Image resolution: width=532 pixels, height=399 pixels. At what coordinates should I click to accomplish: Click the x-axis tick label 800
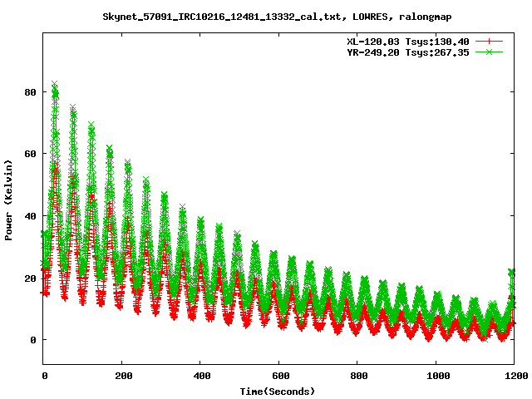coord(359,376)
